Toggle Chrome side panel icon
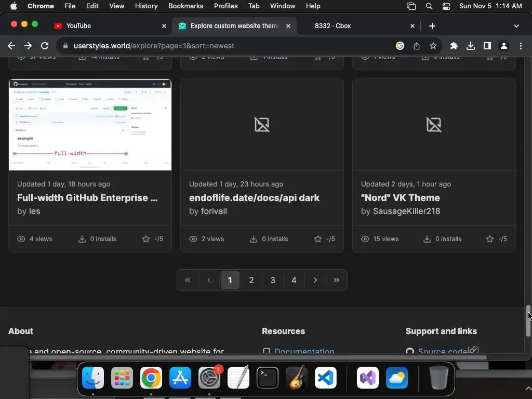The image size is (532, 399). click(x=487, y=46)
